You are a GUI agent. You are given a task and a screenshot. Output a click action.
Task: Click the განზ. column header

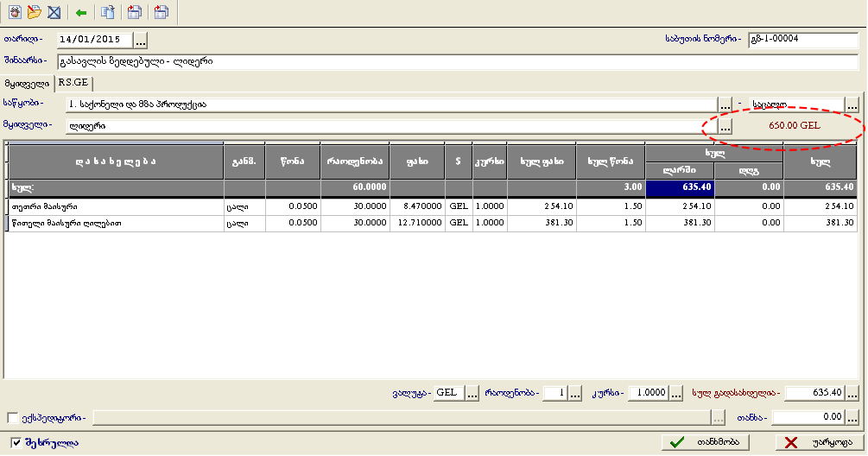pyautogui.click(x=244, y=161)
